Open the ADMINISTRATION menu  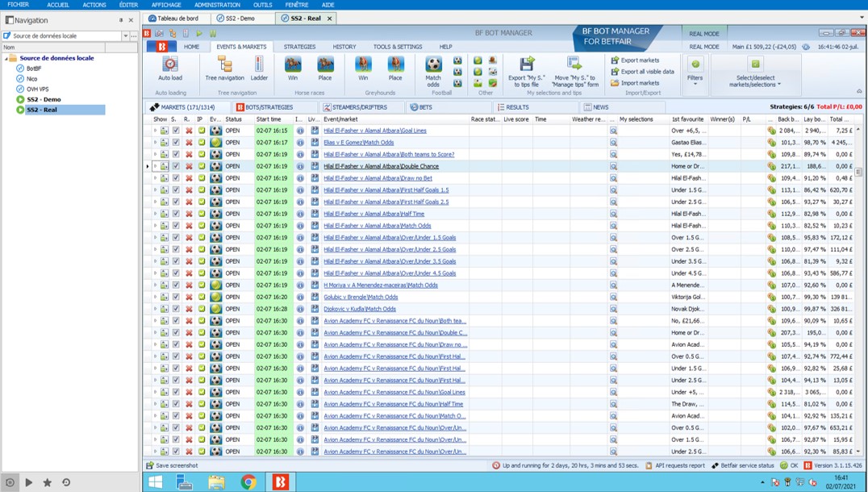[217, 5]
